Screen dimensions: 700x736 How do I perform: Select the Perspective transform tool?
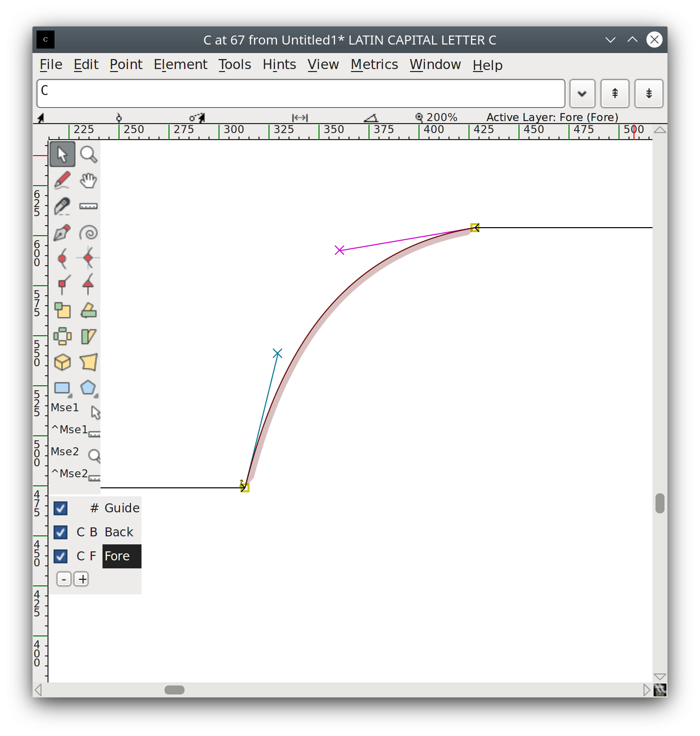click(88, 362)
